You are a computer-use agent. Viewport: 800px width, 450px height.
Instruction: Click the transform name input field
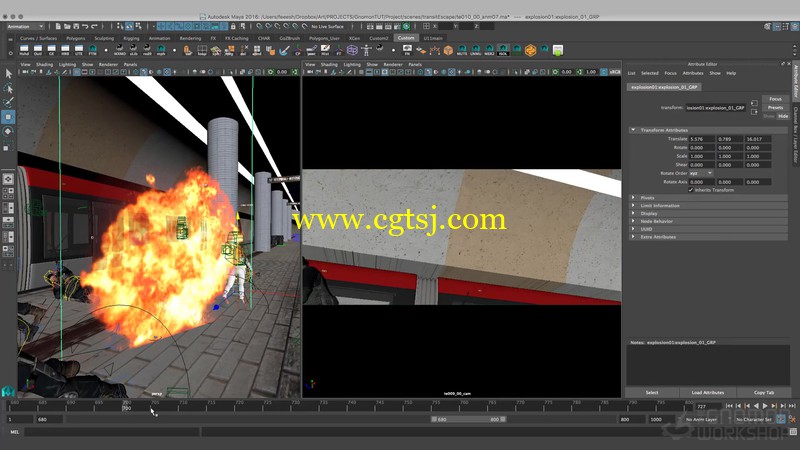pos(716,108)
